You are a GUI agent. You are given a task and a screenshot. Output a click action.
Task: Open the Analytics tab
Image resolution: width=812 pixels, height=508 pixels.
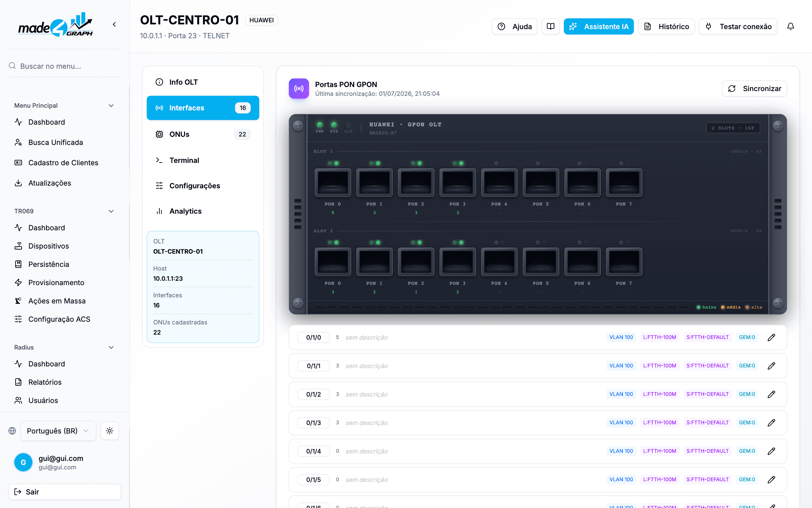pyautogui.click(x=203, y=211)
